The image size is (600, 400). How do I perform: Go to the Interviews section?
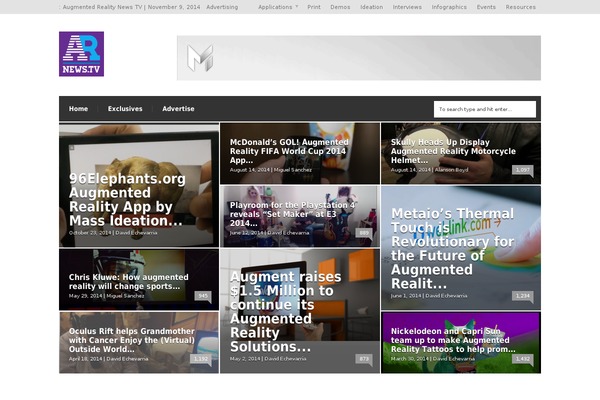tap(407, 7)
